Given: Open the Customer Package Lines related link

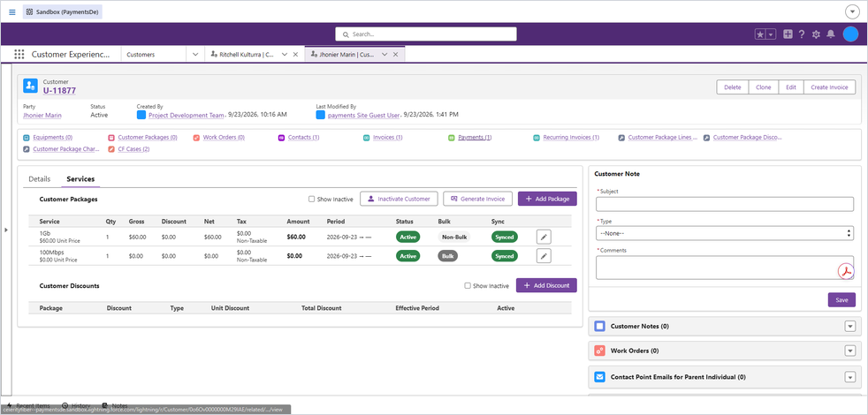Looking at the screenshot, I should pyautogui.click(x=663, y=137).
